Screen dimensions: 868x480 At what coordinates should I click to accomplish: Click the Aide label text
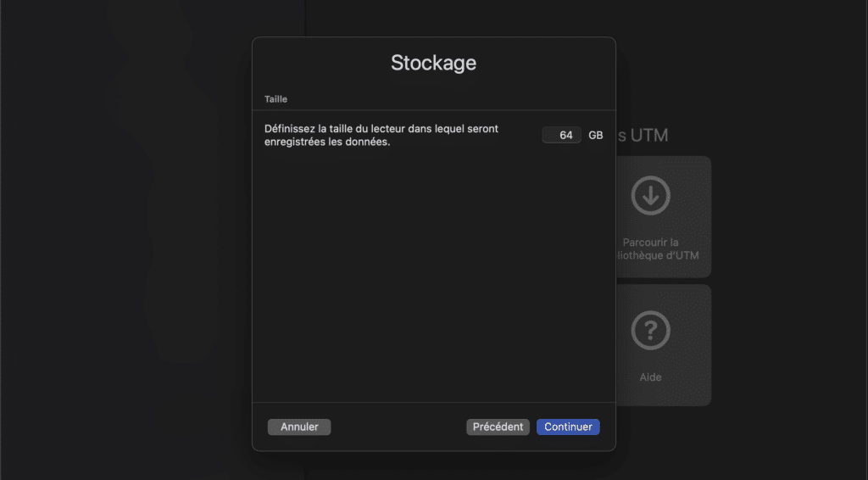coord(650,377)
